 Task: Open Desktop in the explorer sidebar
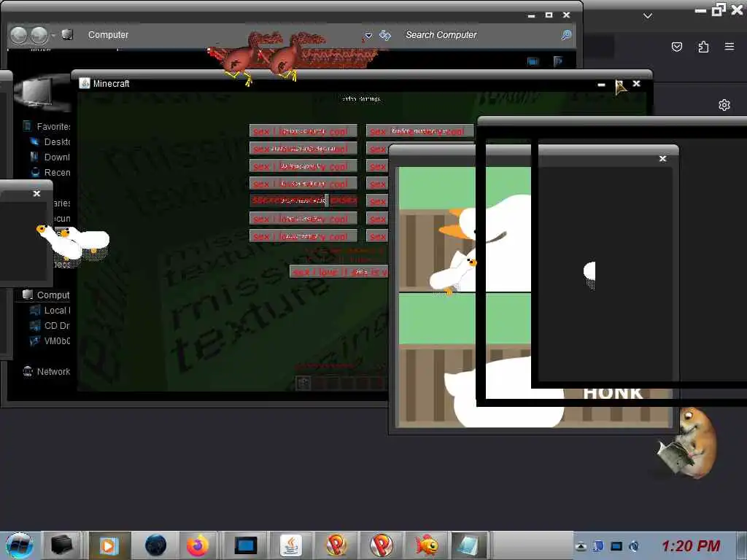coord(50,141)
